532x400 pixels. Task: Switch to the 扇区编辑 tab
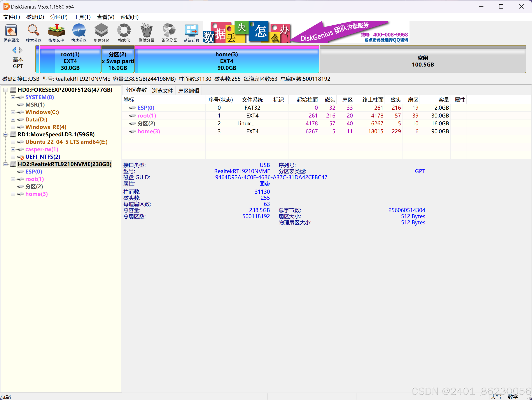coord(189,91)
